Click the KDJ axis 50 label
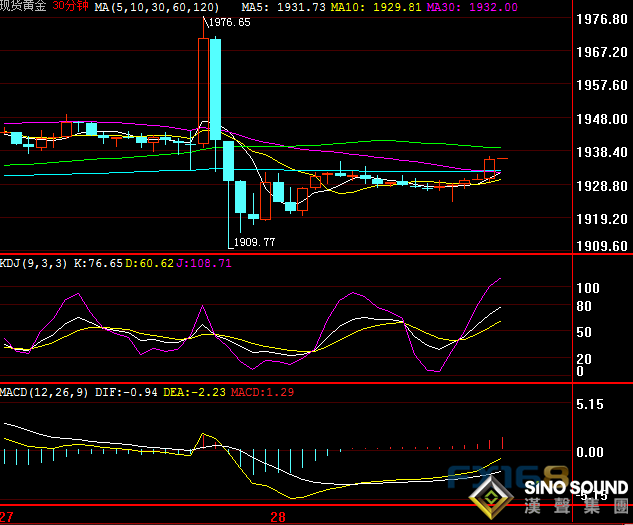633x525 pixels. pos(584,332)
